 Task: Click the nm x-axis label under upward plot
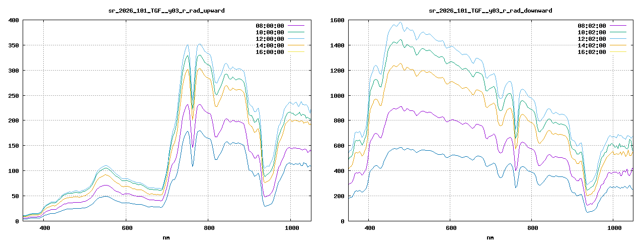pos(167,237)
